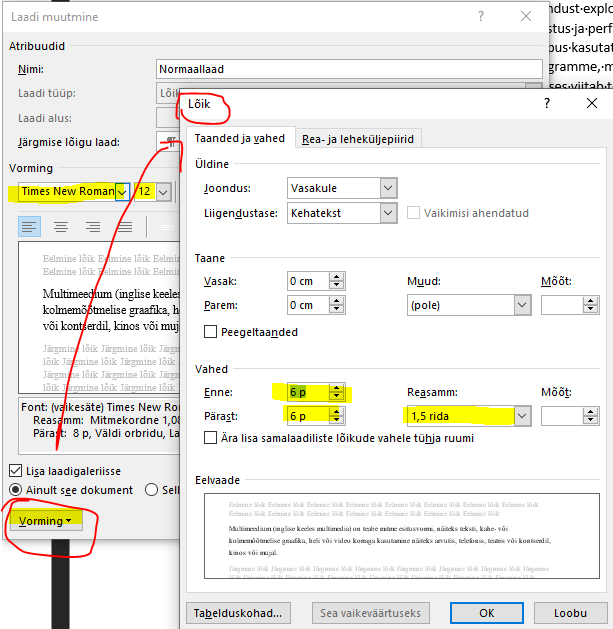Switch to Rea- ja leheküljepiirid tab
613x629 pixels.
[x=358, y=139]
